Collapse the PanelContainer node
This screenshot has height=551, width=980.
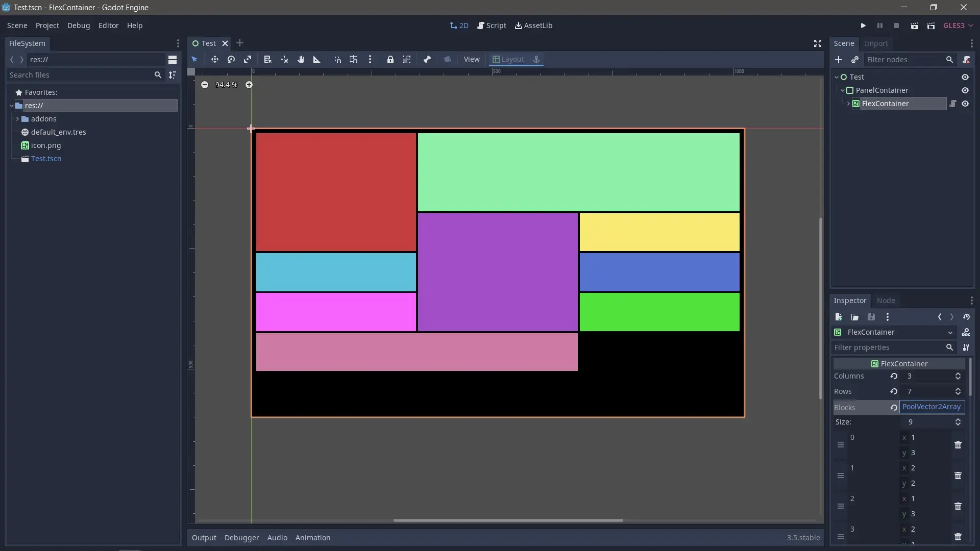click(843, 90)
